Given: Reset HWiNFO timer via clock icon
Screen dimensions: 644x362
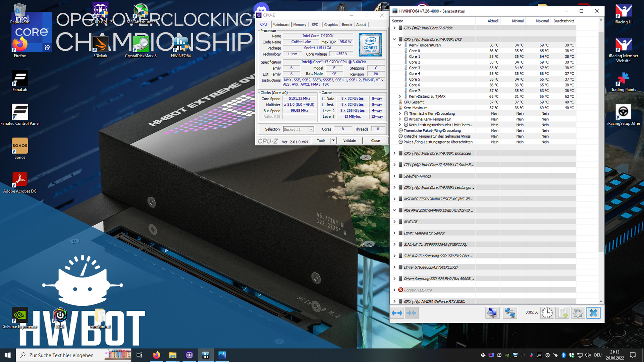Looking at the screenshot, I should [547, 313].
